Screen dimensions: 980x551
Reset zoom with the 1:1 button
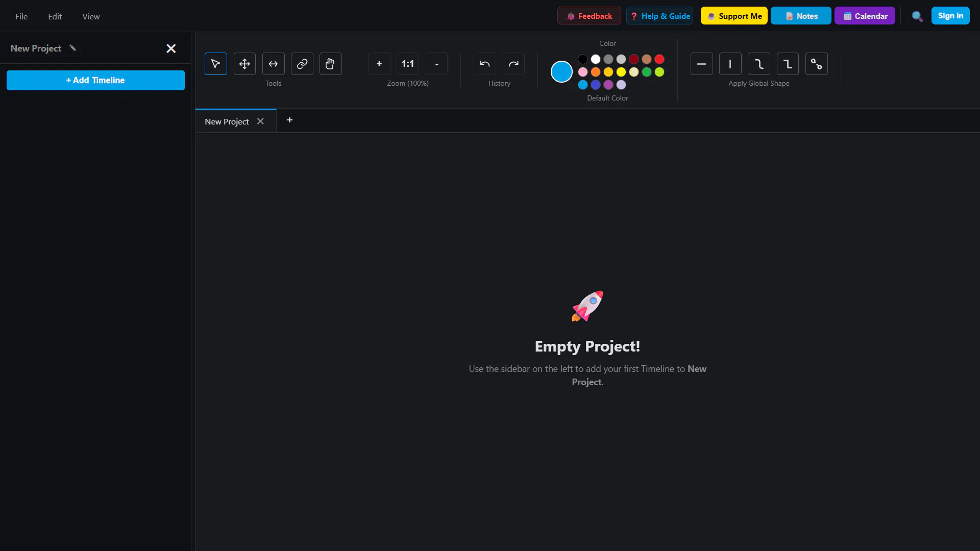[x=408, y=64]
